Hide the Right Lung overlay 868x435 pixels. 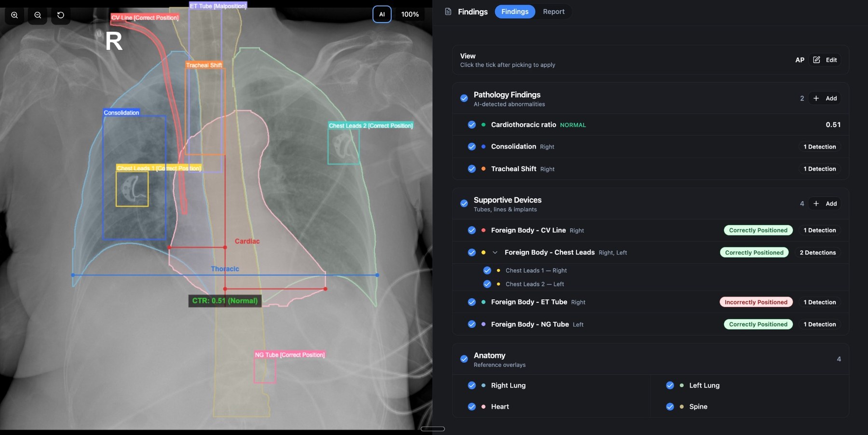pyautogui.click(x=472, y=385)
